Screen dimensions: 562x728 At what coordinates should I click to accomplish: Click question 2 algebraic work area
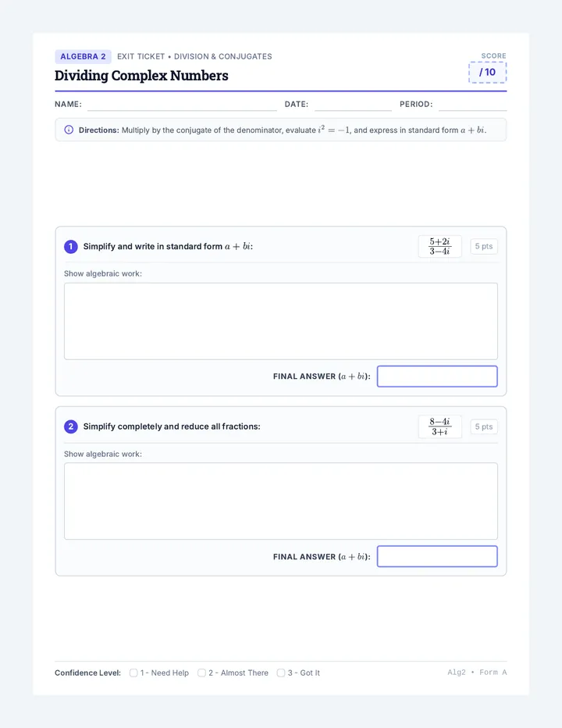[x=281, y=501]
